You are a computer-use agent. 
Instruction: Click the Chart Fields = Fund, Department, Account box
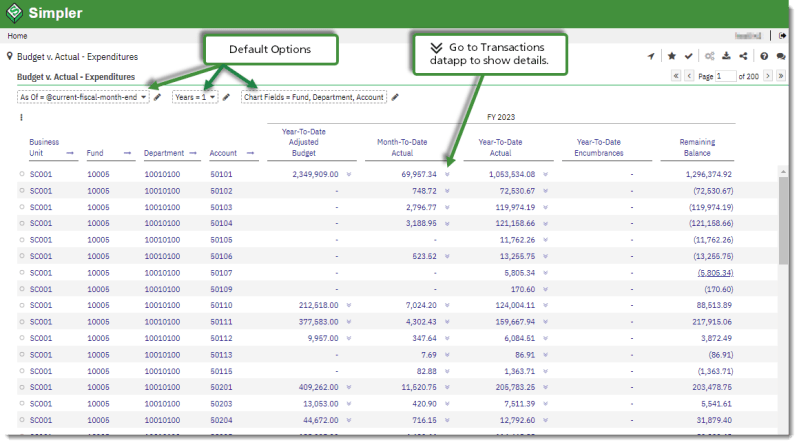pos(314,97)
